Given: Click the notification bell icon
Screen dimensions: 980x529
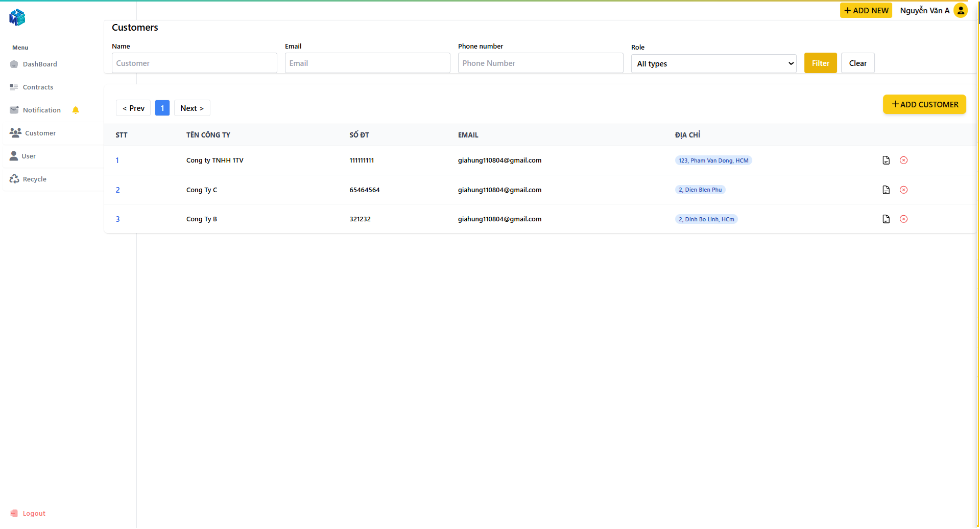Looking at the screenshot, I should click(76, 110).
